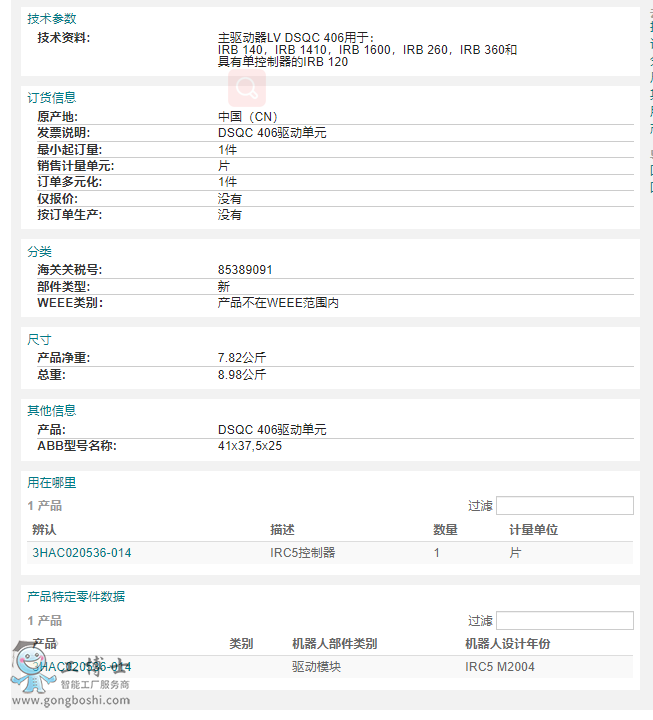
Task: Open 3HAC020536-014 link in 用在哪里 table
Action: pyautogui.click(x=81, y=552)
